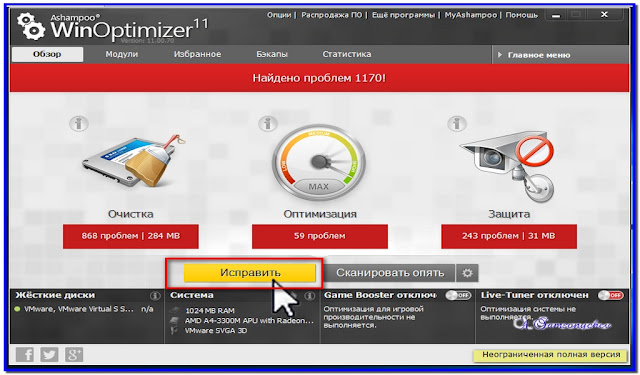This screenshot has width=640, height=375.
Task: Switch to the Обзор tab
Action: [x=47, y=54]
